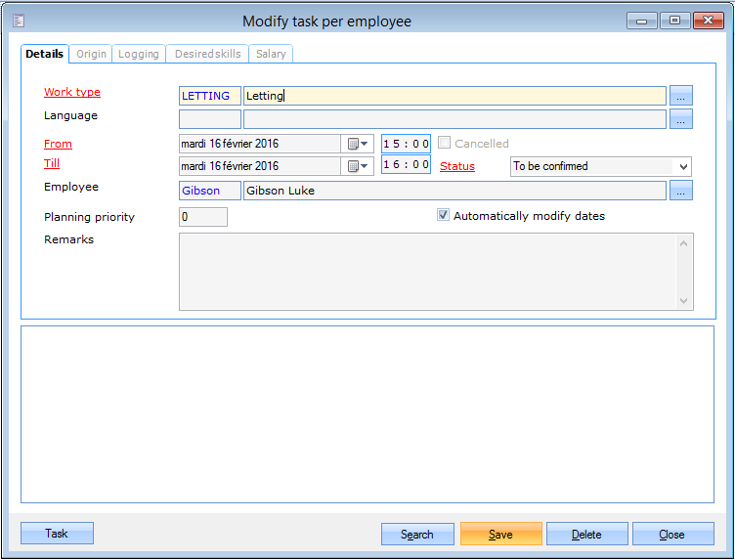Expand the Status dropdown
The height and width of the screenshot is (560, 735).
pyautogui.click(x=682, y=166)
